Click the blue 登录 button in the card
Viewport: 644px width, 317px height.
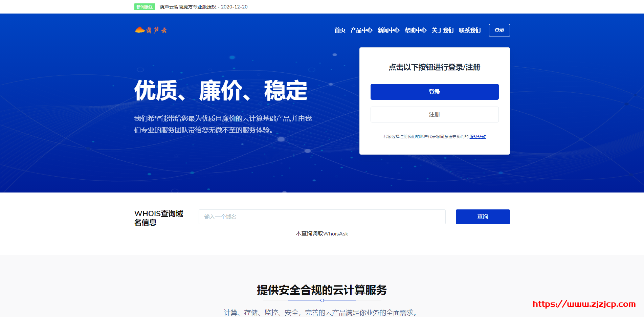click(435, 92)
